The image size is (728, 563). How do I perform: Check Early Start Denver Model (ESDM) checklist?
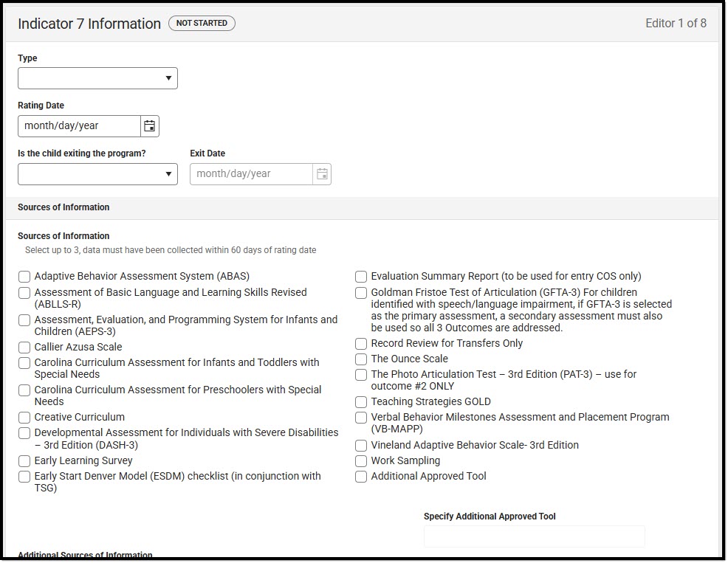tap(24, 477)
